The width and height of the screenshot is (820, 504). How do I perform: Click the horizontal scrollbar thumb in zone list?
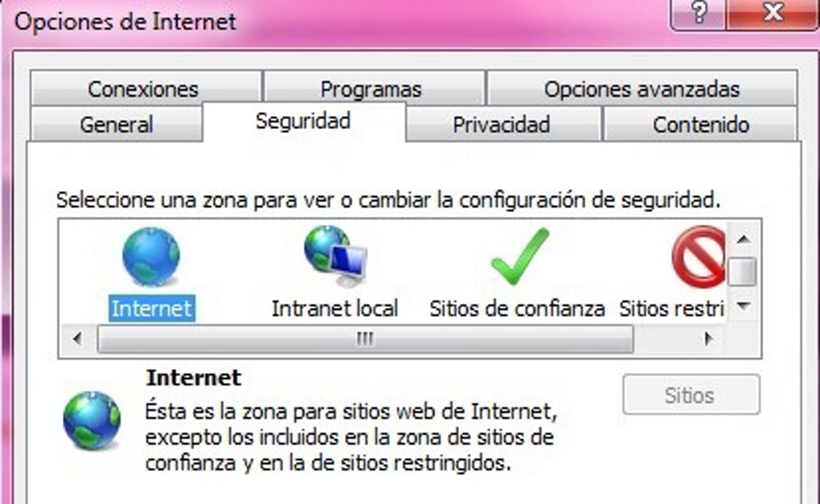coord(365,339)
